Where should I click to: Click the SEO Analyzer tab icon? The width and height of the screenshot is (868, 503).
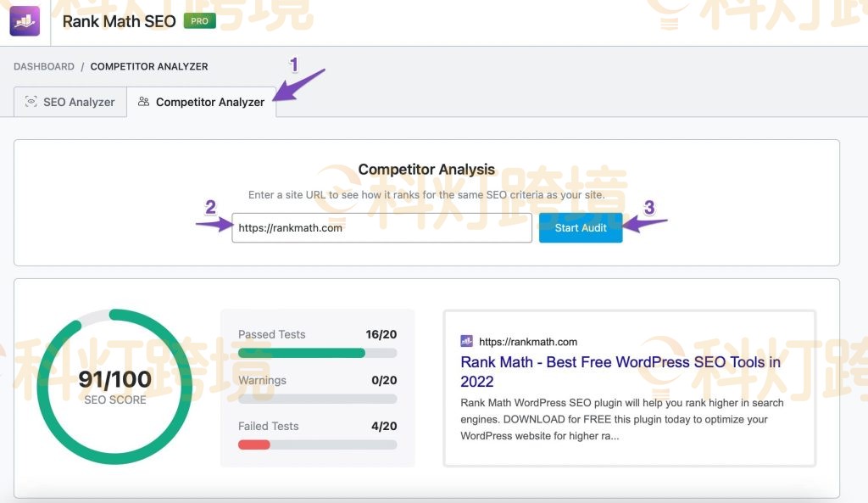point(31,102)
